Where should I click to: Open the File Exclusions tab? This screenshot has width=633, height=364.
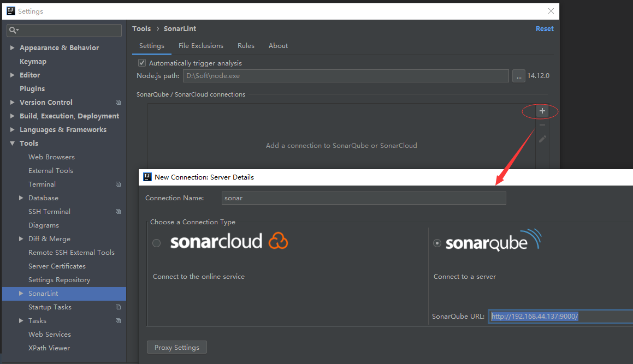coord(200,46)
